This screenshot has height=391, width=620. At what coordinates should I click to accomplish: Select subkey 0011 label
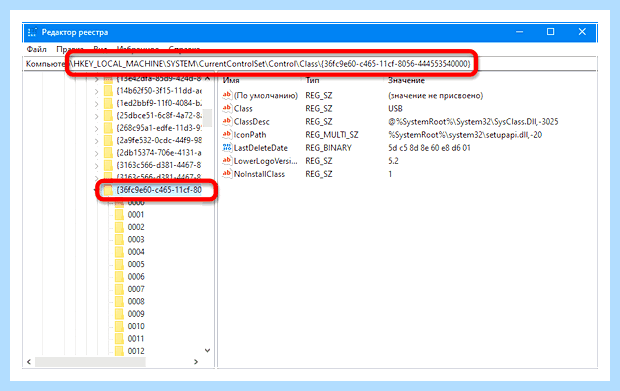point(136,338)
